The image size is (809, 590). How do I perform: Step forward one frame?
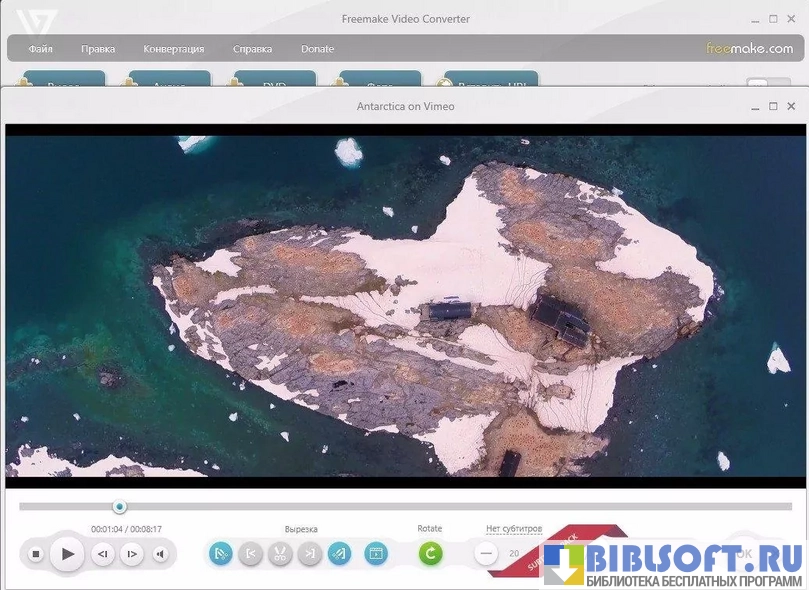tap(132, 553)
